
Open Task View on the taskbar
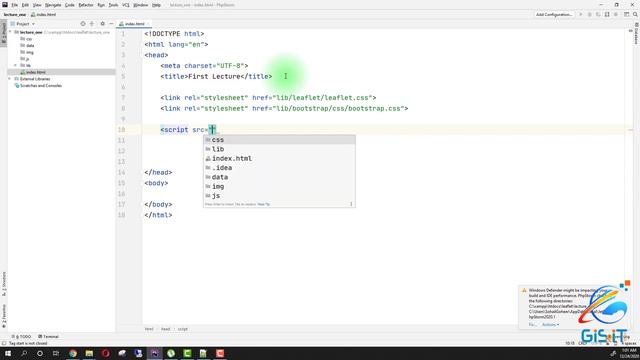(56, 353)
